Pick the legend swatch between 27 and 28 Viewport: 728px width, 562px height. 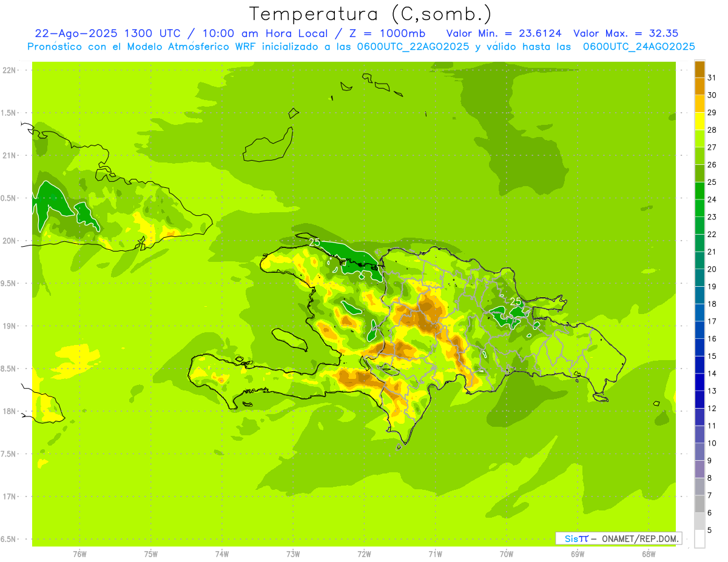[699, 138]
